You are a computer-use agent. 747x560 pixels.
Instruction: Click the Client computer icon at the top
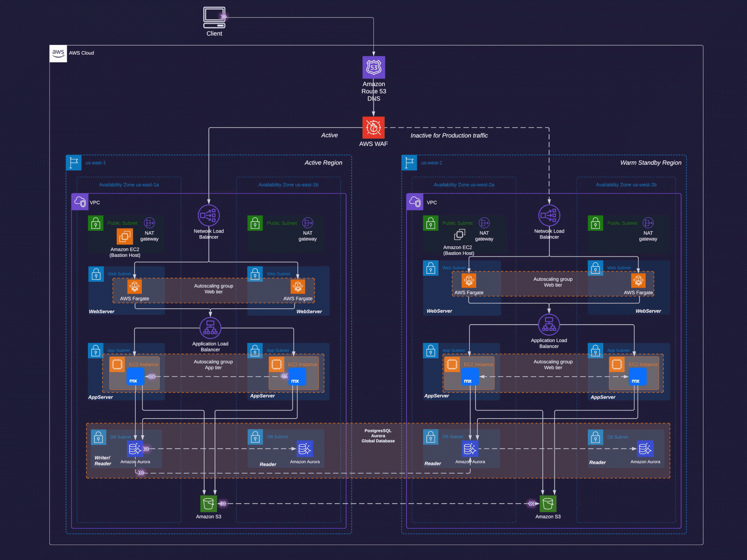pyautogui.click(x=214, y=17)
